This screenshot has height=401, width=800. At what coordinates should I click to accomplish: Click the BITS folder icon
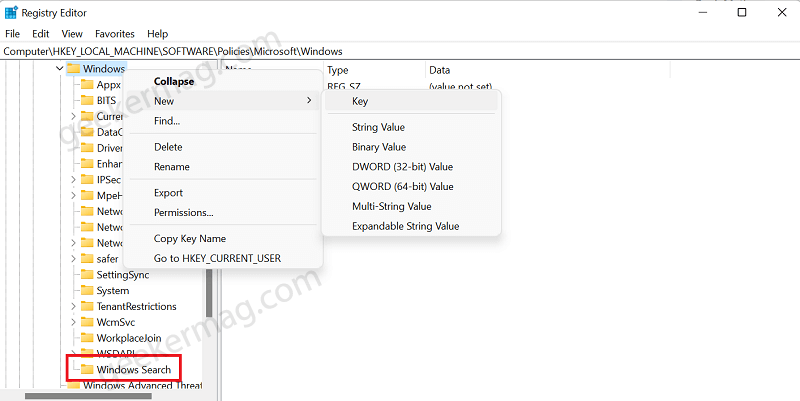[x=87, y=101]
